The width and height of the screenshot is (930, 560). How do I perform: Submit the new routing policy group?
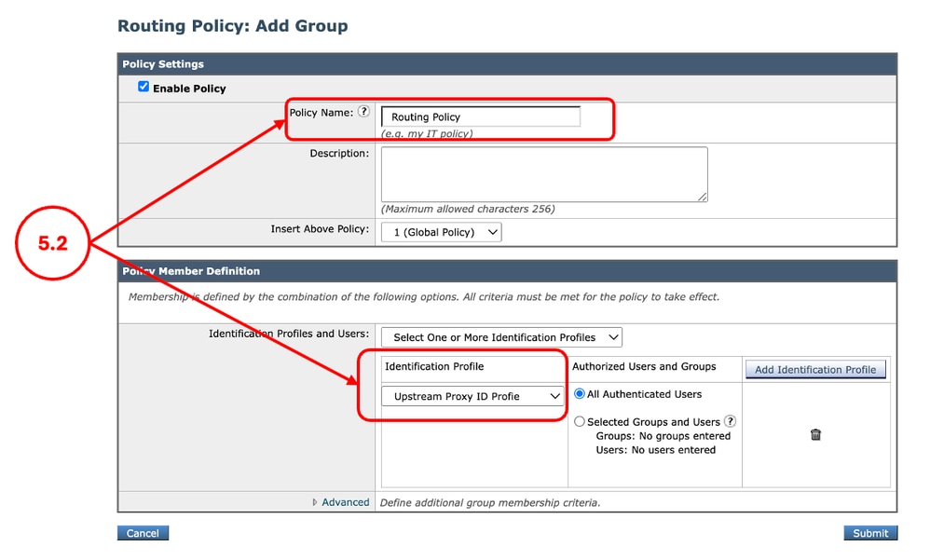(869, 532)
